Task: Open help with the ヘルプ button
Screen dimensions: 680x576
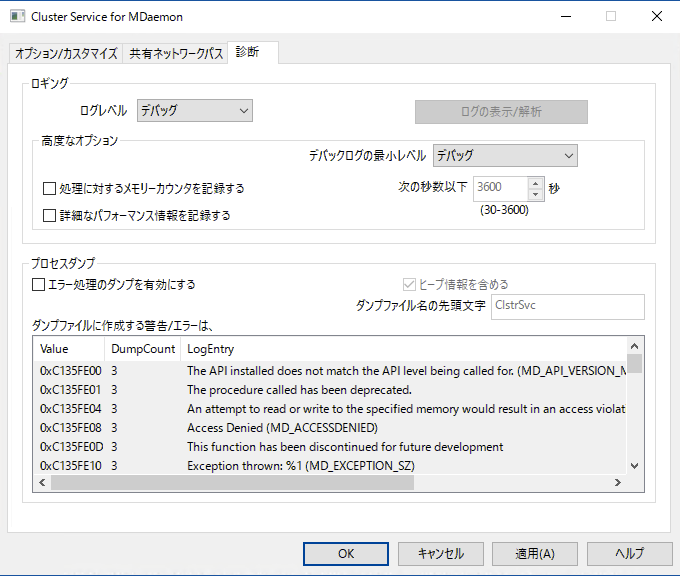Action: (630, 554)
